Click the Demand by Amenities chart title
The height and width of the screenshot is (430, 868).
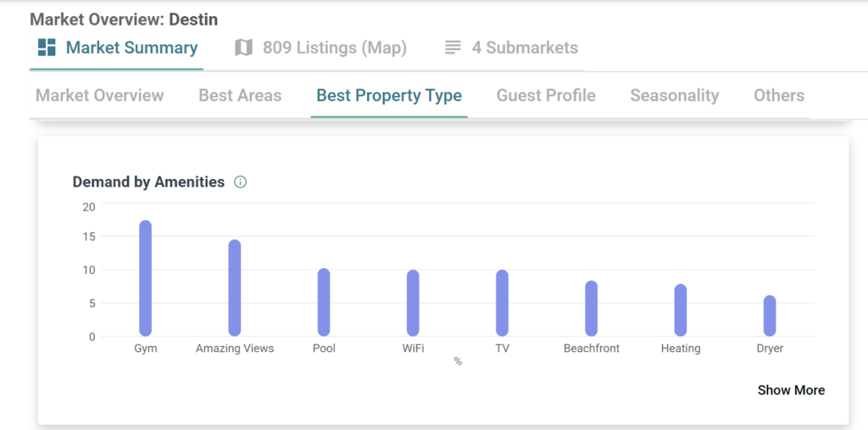point(148,181)
